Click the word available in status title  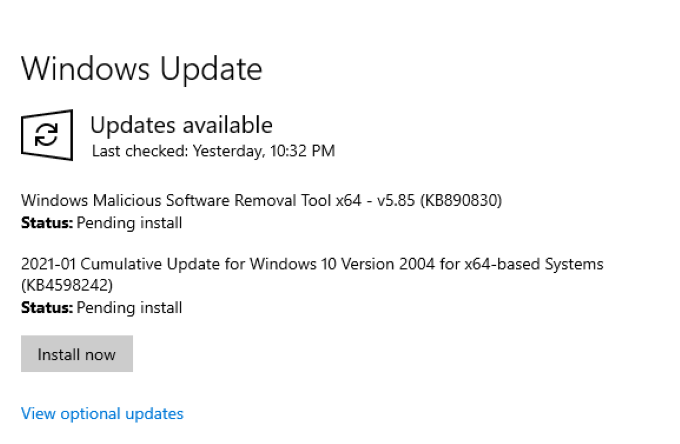[227, 125]
